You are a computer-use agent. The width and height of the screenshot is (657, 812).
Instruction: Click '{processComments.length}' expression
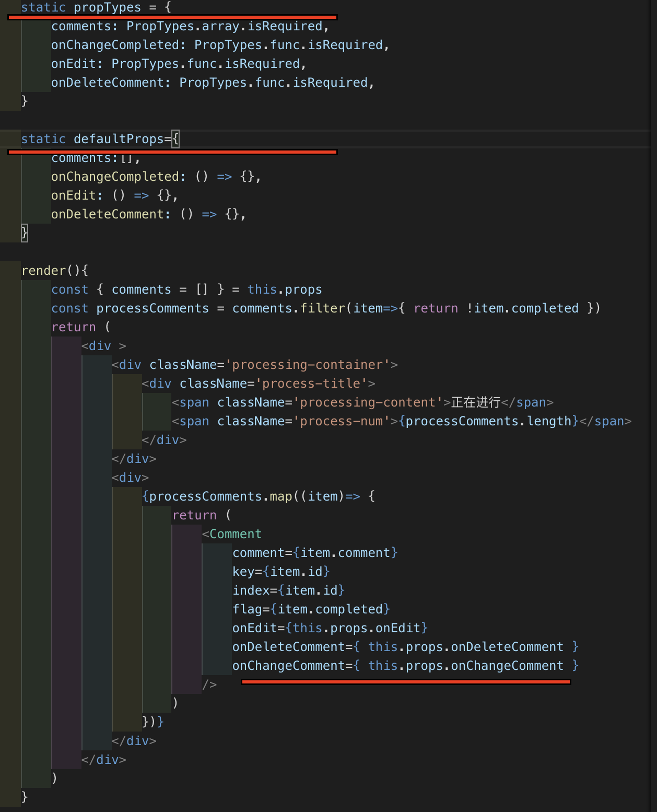[489, 421]
